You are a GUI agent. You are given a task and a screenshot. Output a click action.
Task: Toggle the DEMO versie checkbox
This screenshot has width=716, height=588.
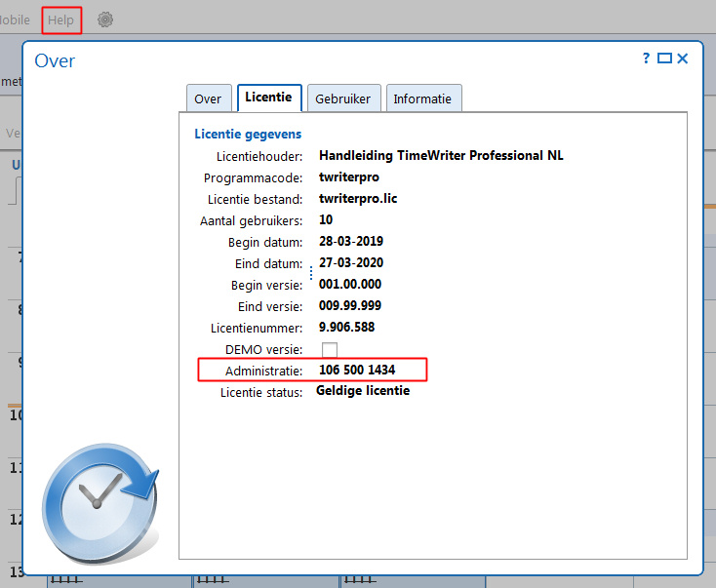point(330,350)
